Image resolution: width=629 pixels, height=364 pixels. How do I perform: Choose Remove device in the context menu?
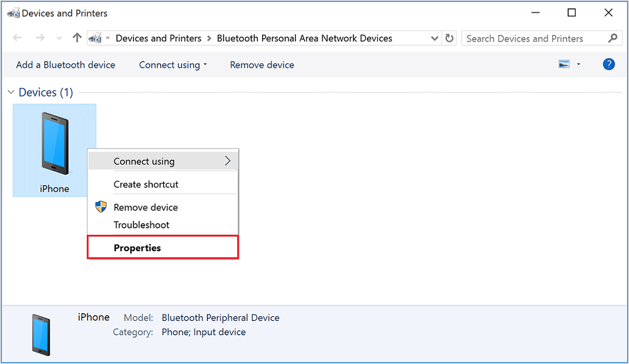146,207
